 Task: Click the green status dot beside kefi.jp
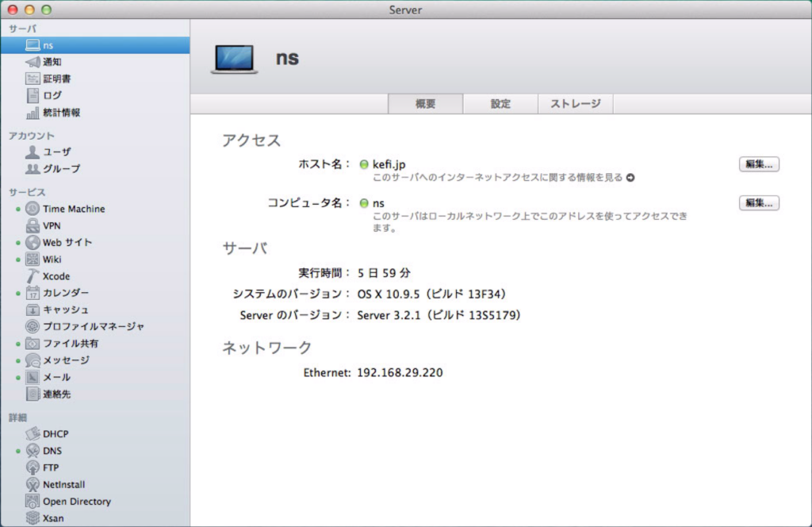[364, 164]
